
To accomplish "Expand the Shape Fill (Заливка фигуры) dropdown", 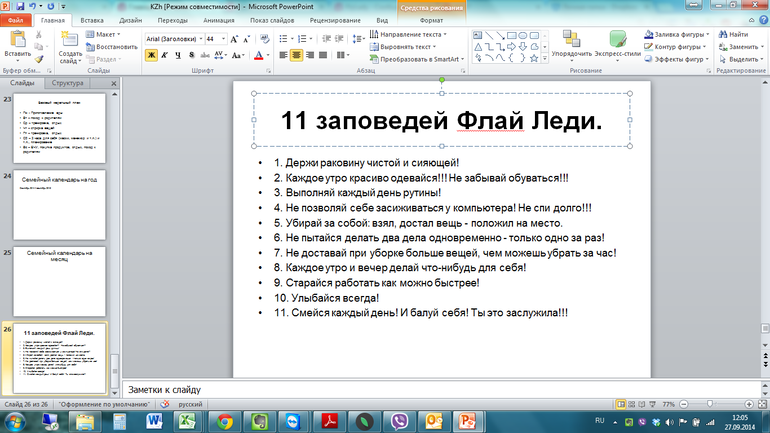I will 707,34.
